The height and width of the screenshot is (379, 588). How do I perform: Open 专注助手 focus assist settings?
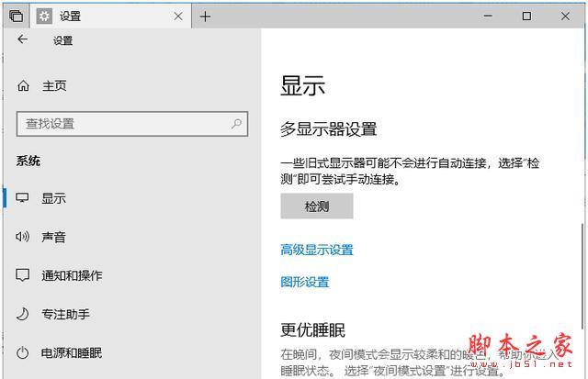click(x=65, y=314)
